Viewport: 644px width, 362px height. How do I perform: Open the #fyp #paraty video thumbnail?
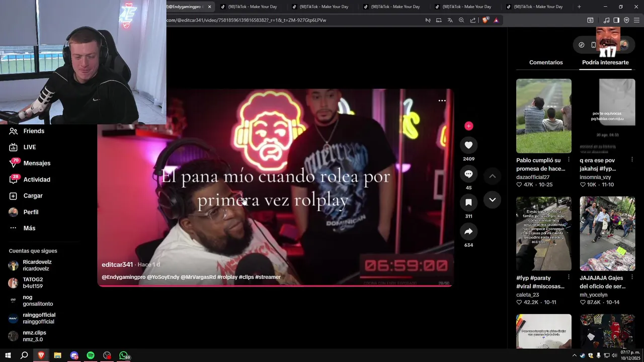point(543,233)
